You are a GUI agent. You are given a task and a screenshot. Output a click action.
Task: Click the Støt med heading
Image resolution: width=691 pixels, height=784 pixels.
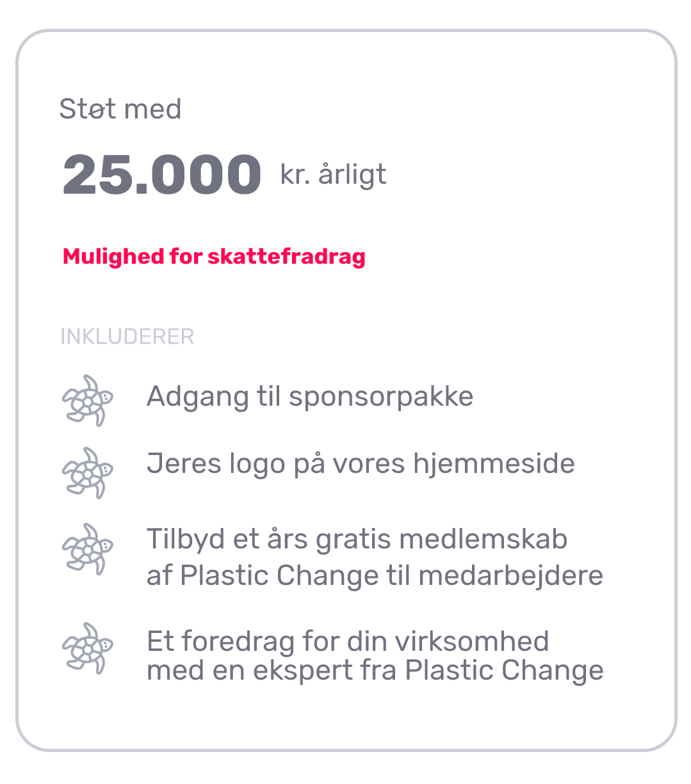point(120,108)
